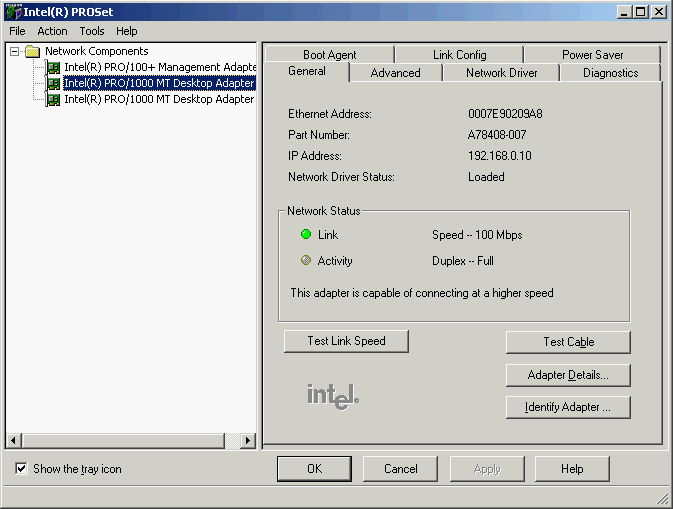Click the higher speed capability message
The height and width of the screenshot is (509, 673).
(422, 293)
